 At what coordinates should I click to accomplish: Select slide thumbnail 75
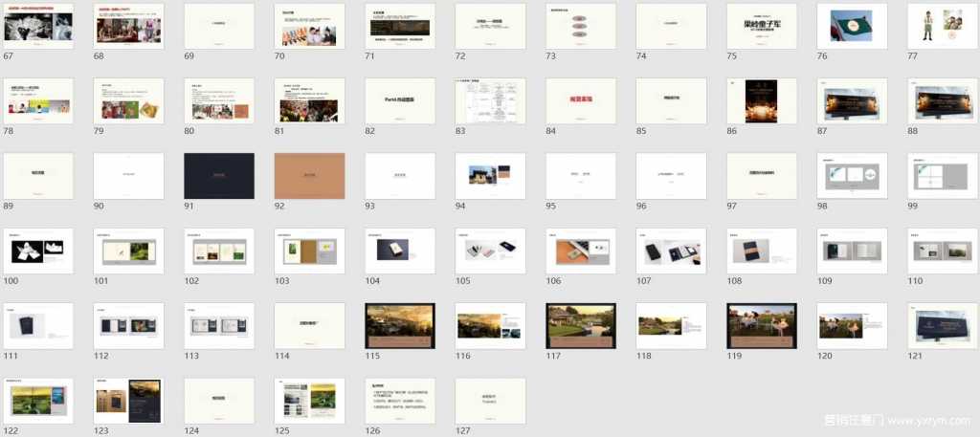click(762, 26)
